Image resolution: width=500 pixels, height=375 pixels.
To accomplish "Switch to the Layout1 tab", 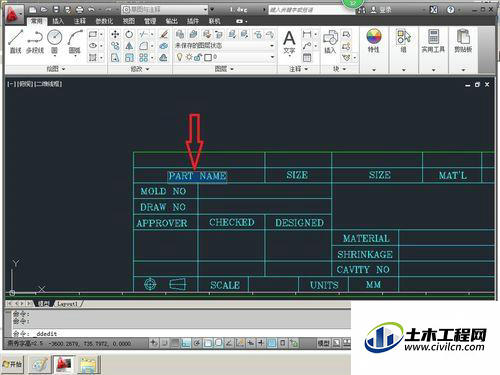I will pos(68,304).
